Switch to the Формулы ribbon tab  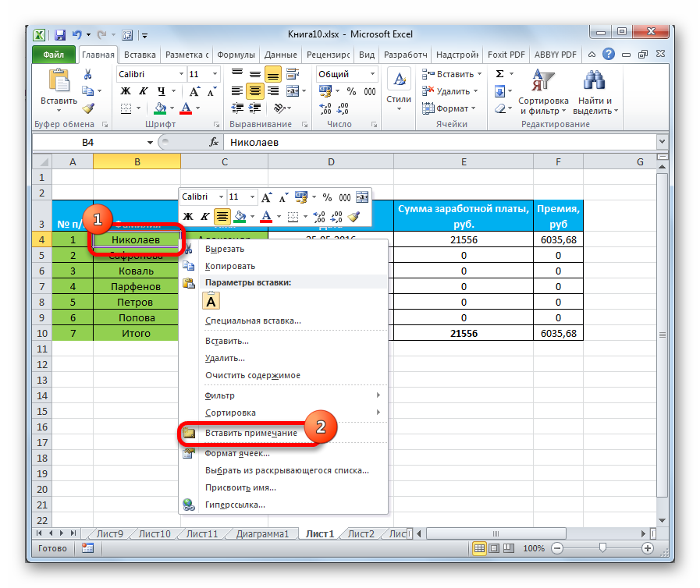(x=236, y=55)
